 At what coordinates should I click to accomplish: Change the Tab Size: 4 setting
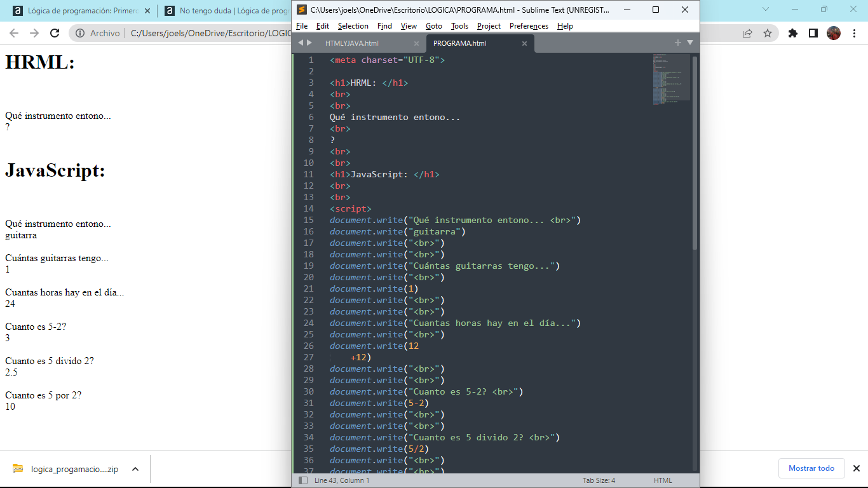point(599,480)
